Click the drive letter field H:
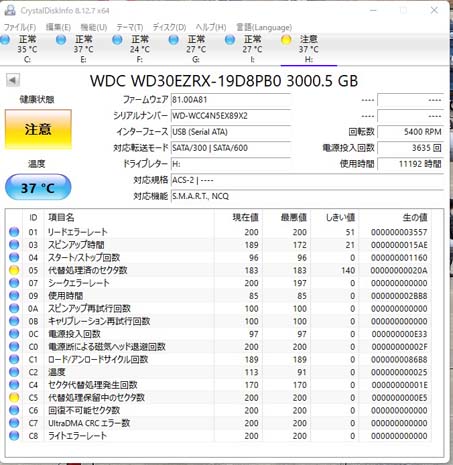Screen dimensions: 453x465 231,164
